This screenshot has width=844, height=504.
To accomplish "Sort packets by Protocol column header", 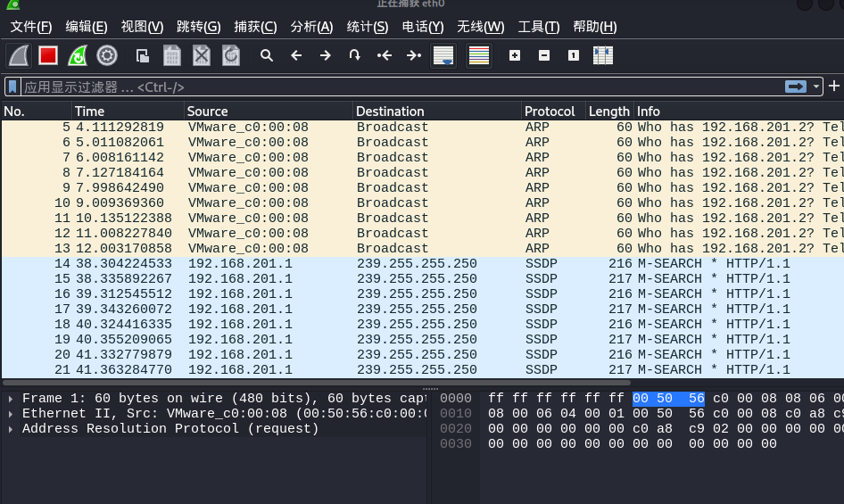I will (x=550, y=112).
